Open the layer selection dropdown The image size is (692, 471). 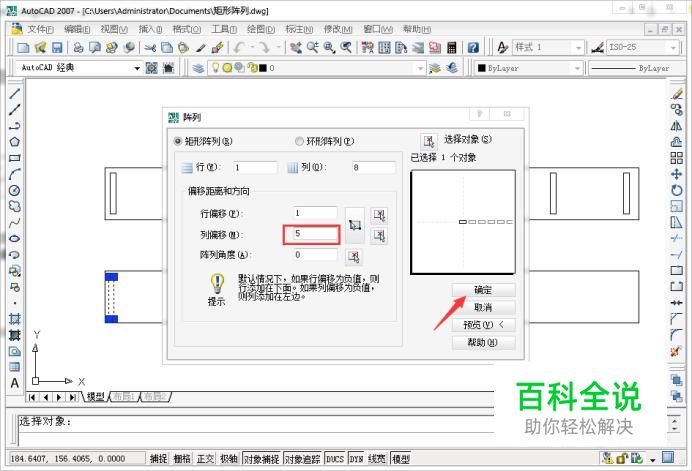point(420,68)
